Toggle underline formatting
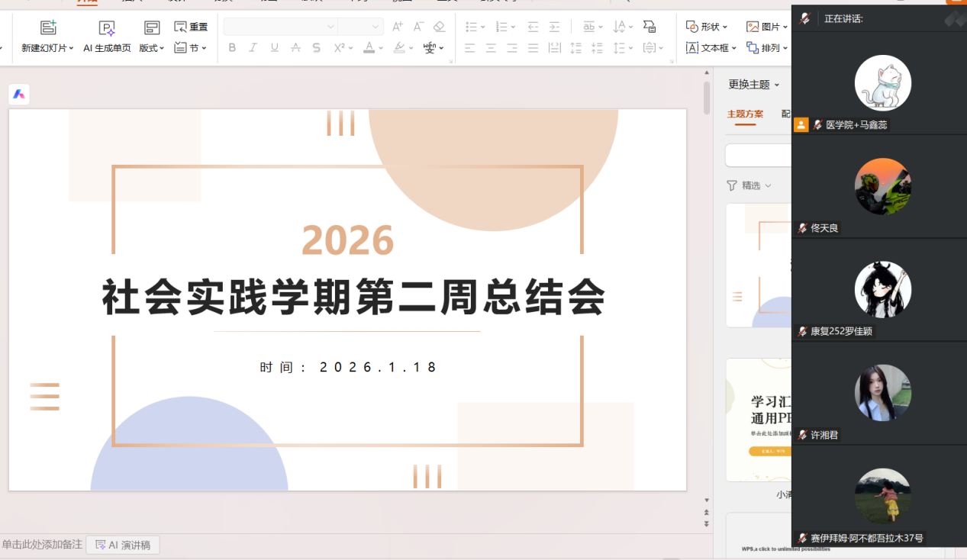 tap(274, 48)
